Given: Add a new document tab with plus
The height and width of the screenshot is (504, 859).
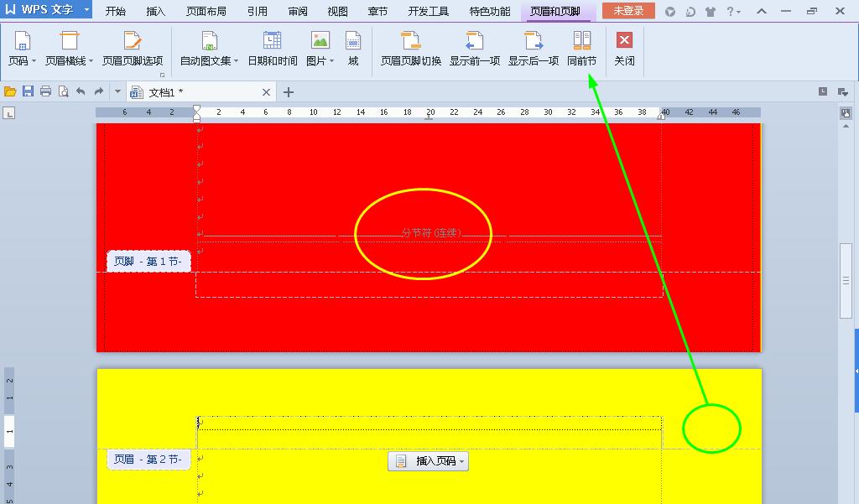Looking at the screenshot, I should tap(289, 92).
